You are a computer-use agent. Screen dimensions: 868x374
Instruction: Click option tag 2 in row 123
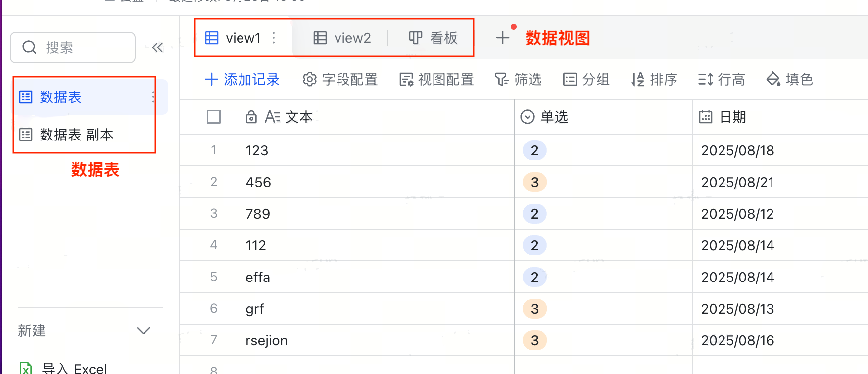[535, 150]
